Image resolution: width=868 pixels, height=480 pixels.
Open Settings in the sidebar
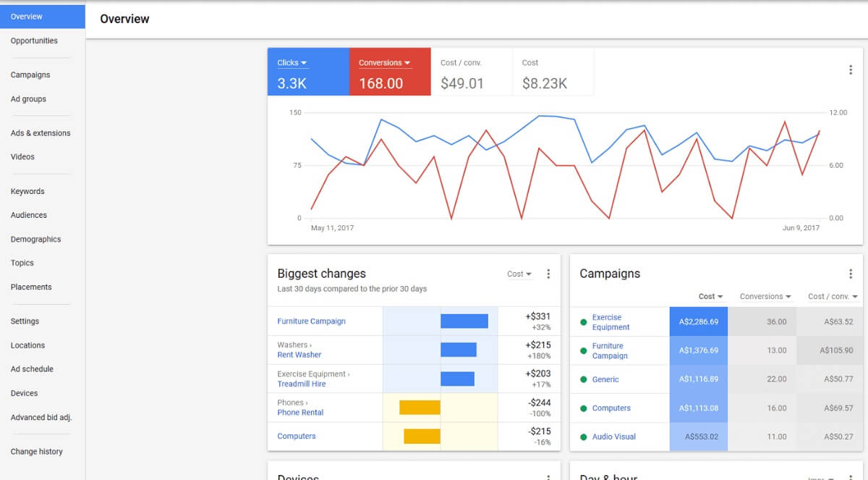pyautogui.click(x=25, y=321)
